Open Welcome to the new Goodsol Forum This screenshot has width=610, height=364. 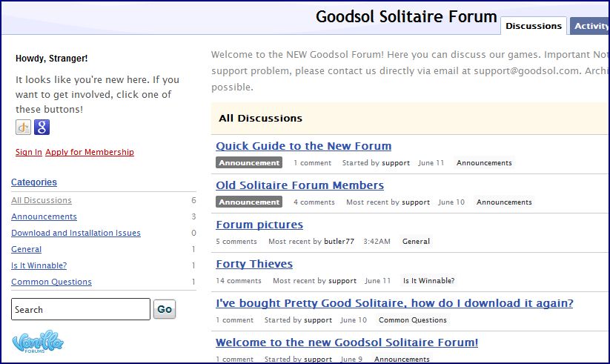coord(347,343)
